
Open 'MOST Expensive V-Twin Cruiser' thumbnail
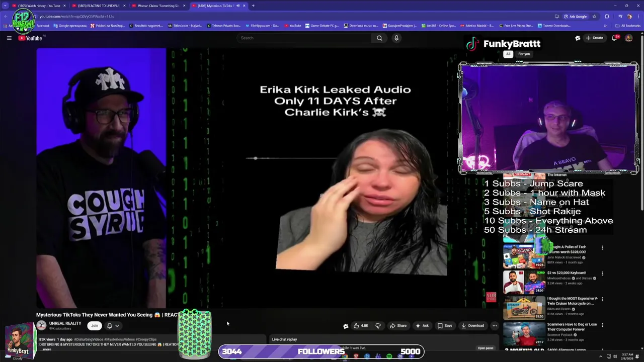524,308
